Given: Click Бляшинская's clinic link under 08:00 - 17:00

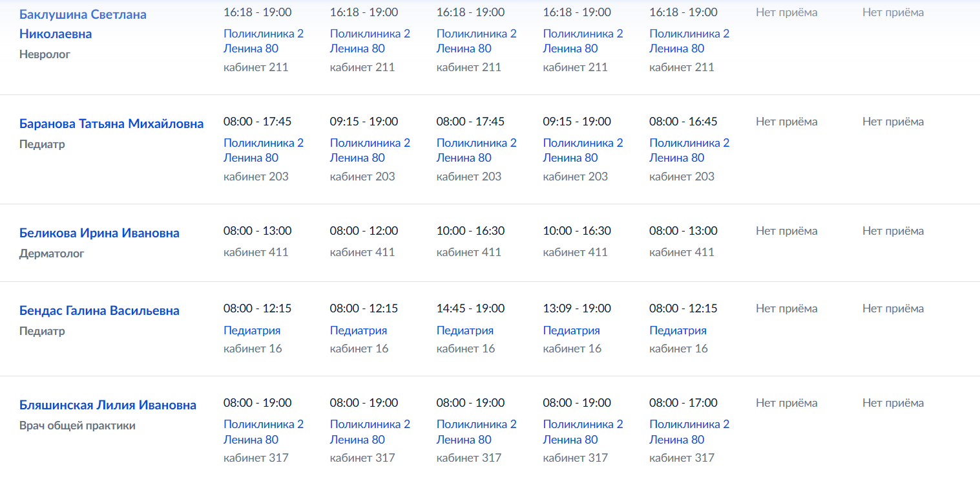Looking at the screenshot, I should click(689, 431).
